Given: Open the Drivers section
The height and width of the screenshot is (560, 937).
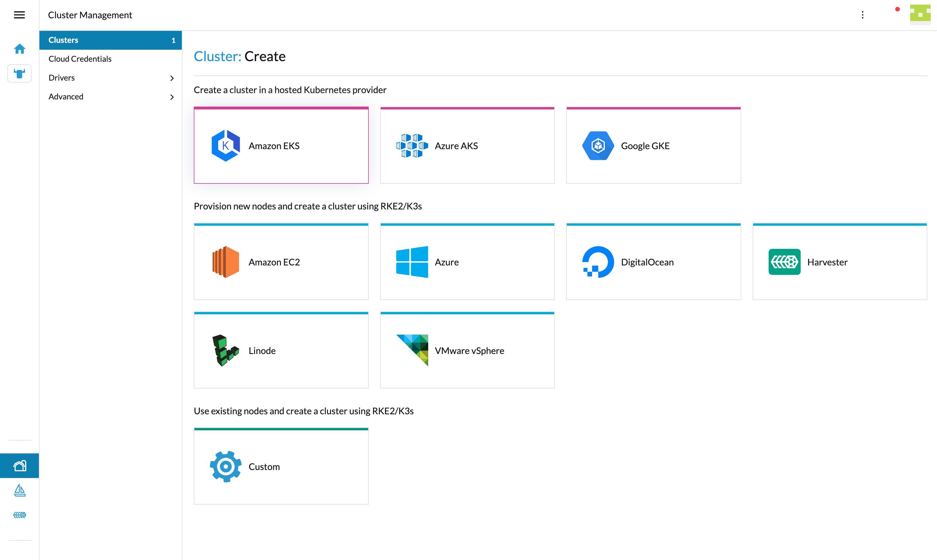Looking at the screenshot, I should 110,78.
